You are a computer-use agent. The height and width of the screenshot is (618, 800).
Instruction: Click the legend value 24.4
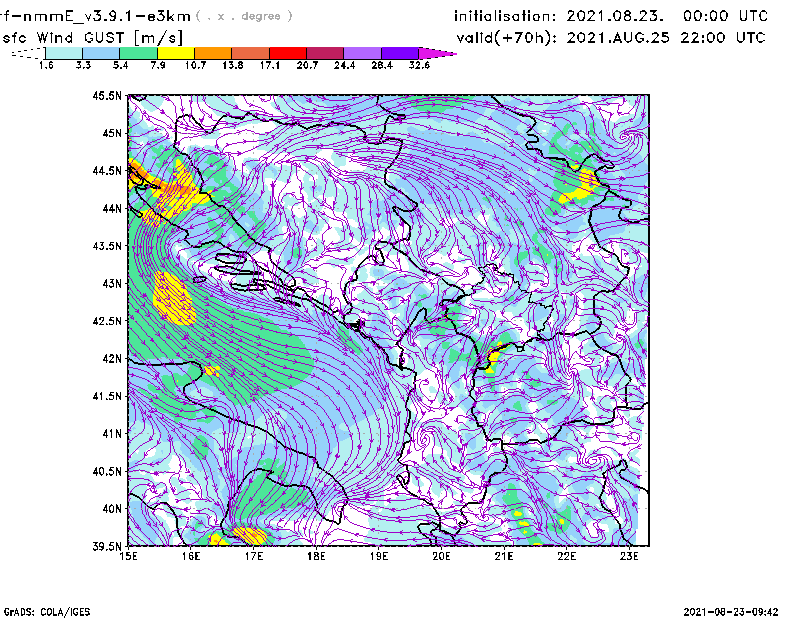pyautogui.click(x=344, y=65)
